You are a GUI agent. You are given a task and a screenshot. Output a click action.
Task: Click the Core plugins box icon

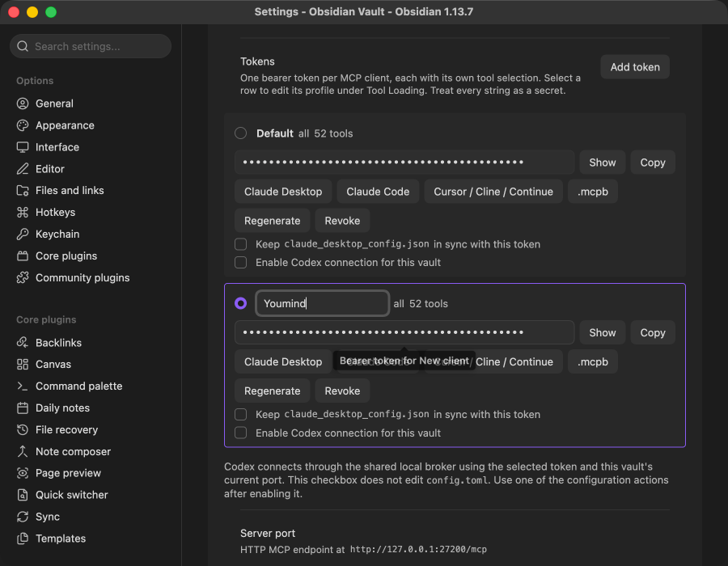23,256
